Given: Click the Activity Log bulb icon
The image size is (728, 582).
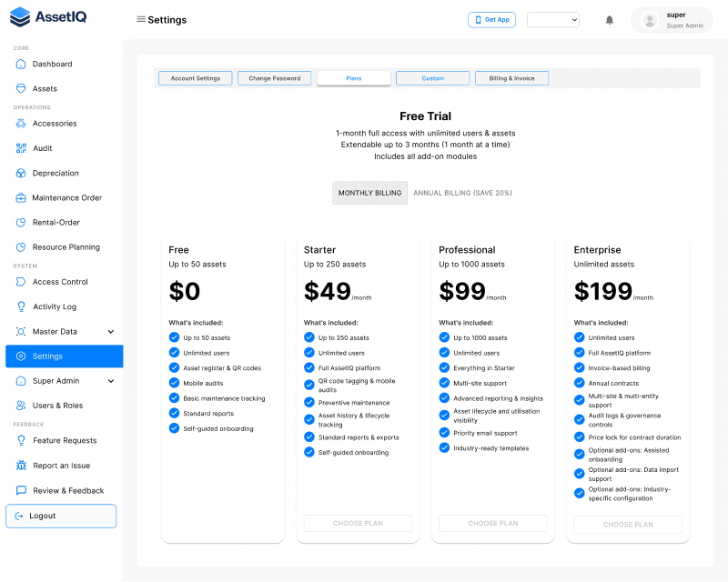Looking at the screenshot, I should pos(21,306).
